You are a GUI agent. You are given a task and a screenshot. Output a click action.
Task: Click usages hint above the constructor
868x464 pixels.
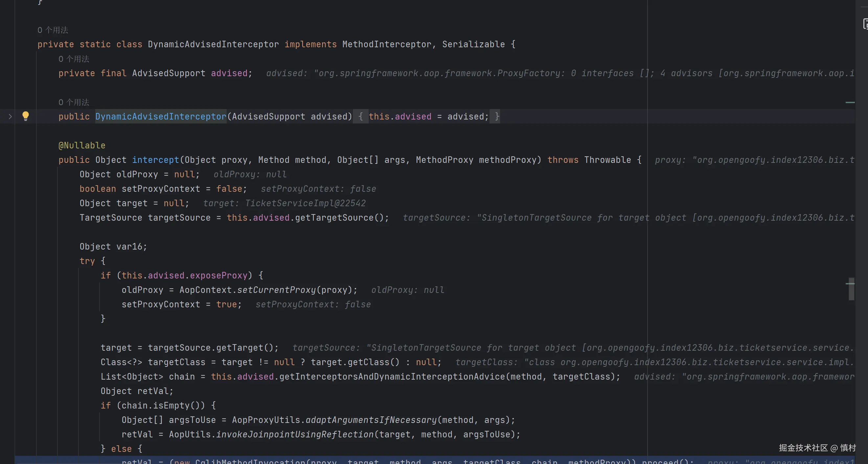point(74,102)
